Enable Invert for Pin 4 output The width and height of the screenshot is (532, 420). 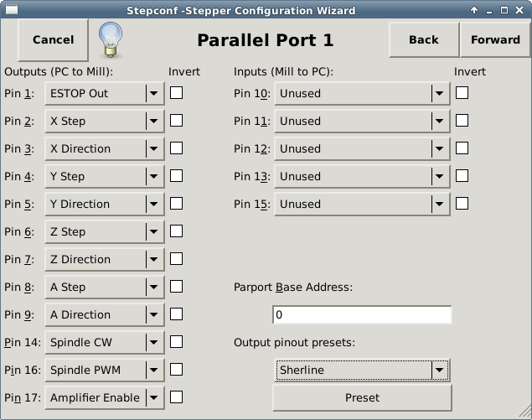point(177,176)
